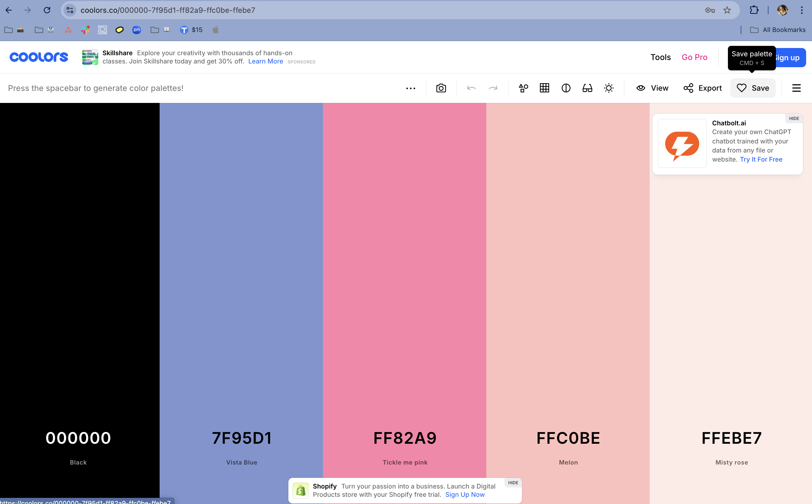Hide the Chatbolt.ai advertisement panel
812x504 pixels.
pos(793,118)
